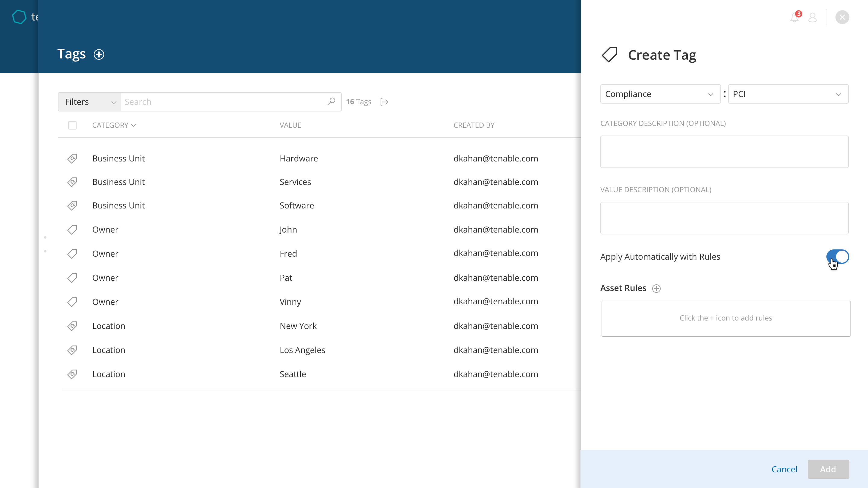Check the select-all tags checkbox
This screenshot has width=868, height=488.
[72, 125]
